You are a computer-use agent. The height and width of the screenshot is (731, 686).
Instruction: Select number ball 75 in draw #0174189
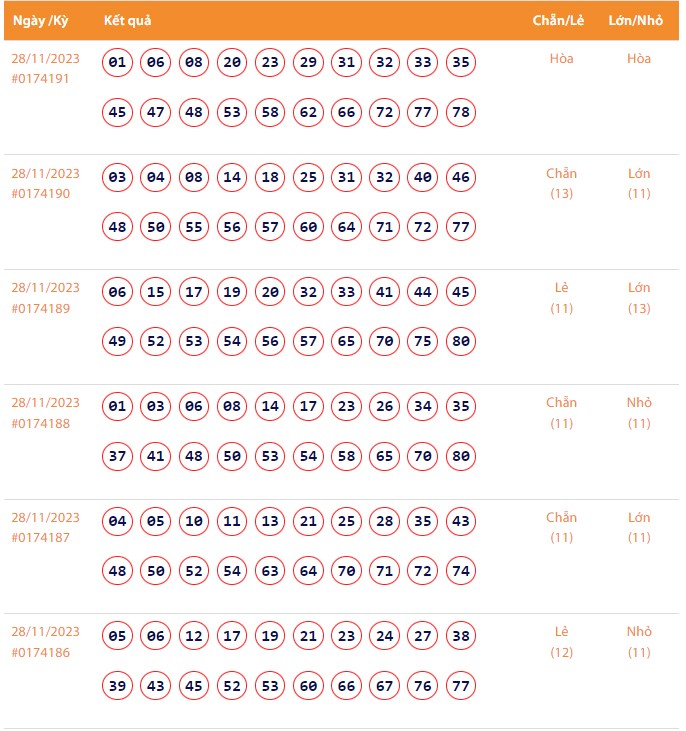tap(423, 342)
